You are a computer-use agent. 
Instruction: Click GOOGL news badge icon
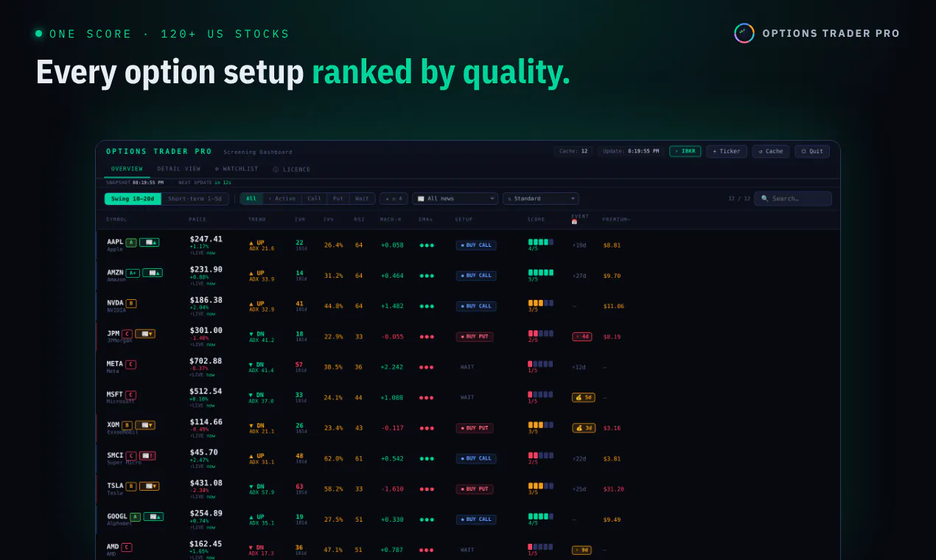click(153, 517)
